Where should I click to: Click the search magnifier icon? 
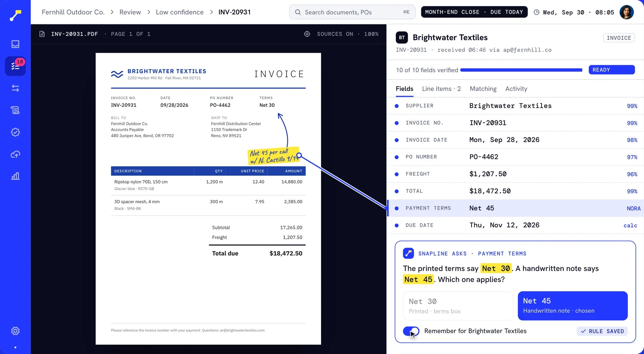point(298,12)
